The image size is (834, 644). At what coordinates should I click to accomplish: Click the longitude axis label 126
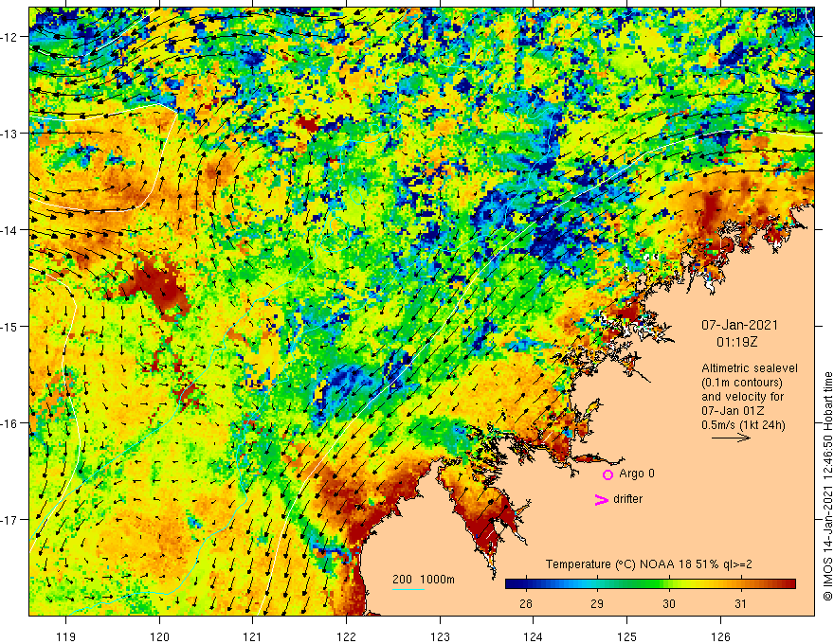tap(720, 636)
